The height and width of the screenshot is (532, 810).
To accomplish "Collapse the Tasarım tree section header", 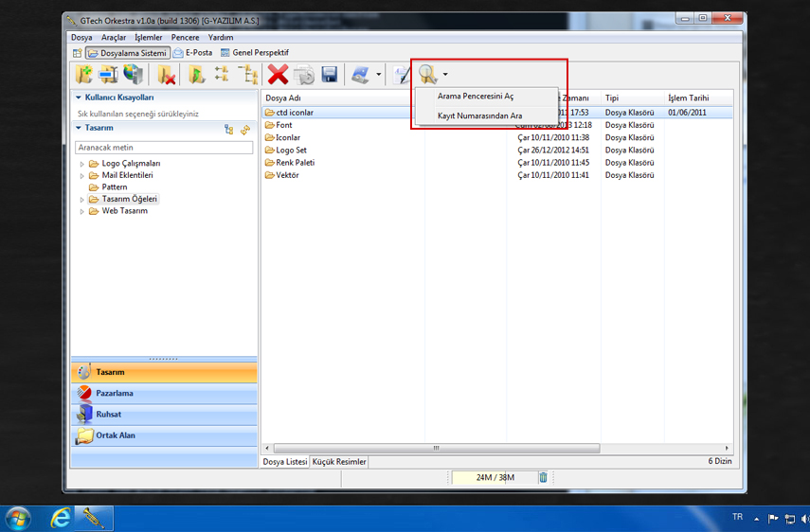I will click(x=78, y=128).
